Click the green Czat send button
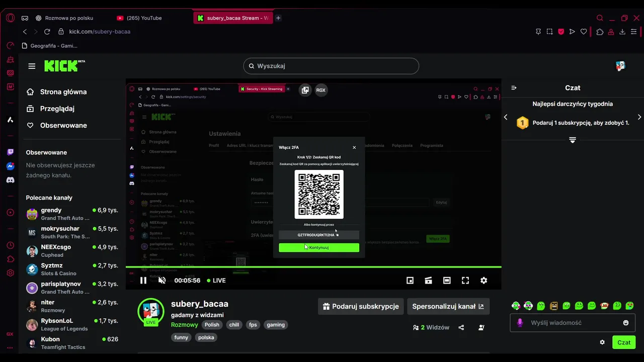The height and width of the screenshot is (362, 644). coord(624,342)
